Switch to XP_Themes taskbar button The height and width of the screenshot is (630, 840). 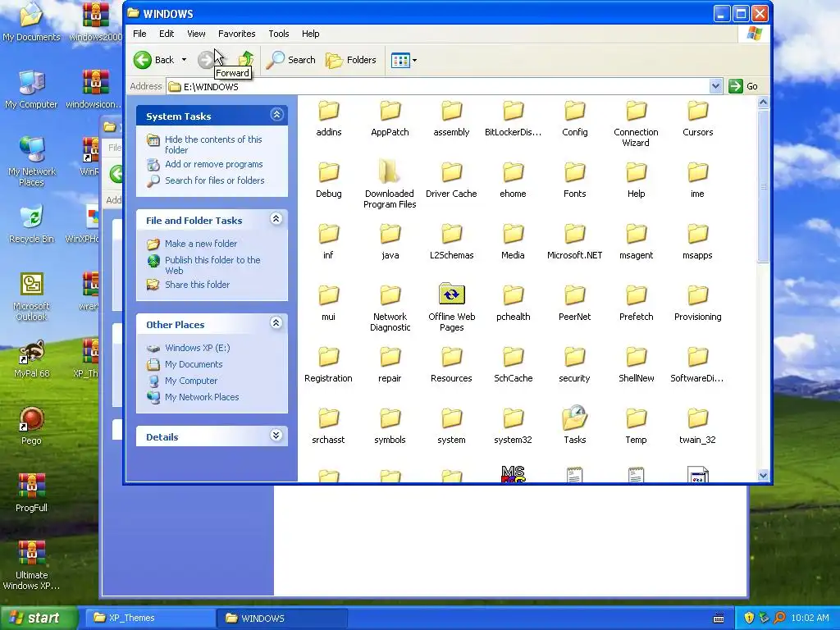click(150, 618)
